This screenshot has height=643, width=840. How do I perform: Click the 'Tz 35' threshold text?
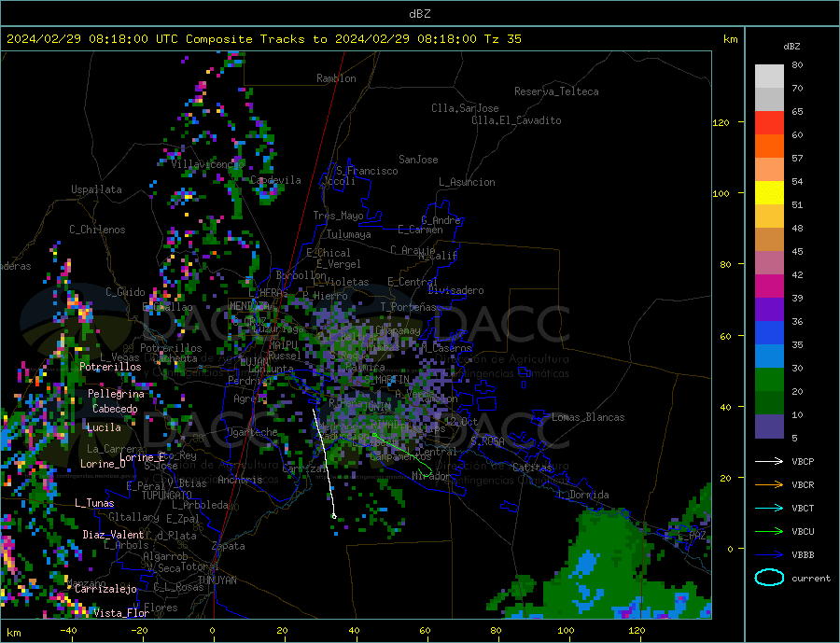coord(502,39)
